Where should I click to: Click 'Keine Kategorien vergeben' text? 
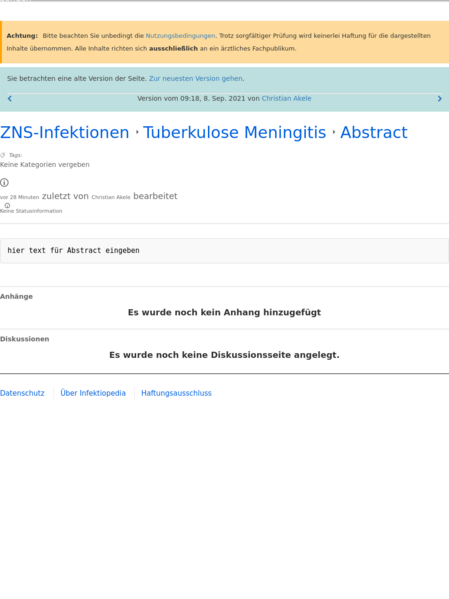[45, 165]
